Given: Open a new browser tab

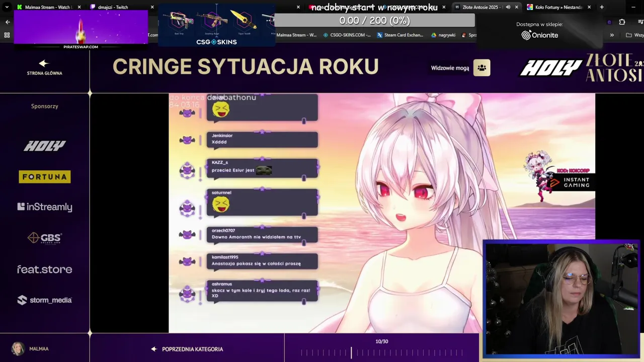Looking at the screenshot, I should tap(602, 7).
